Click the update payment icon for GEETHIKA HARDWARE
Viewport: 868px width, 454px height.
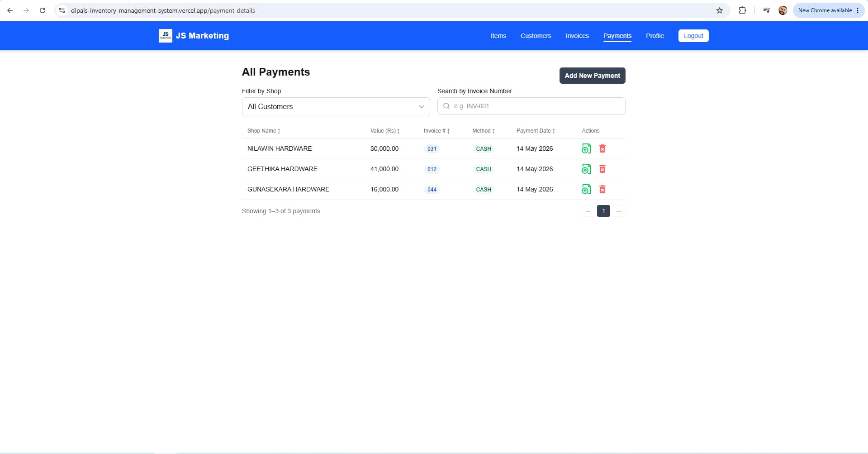586,169
